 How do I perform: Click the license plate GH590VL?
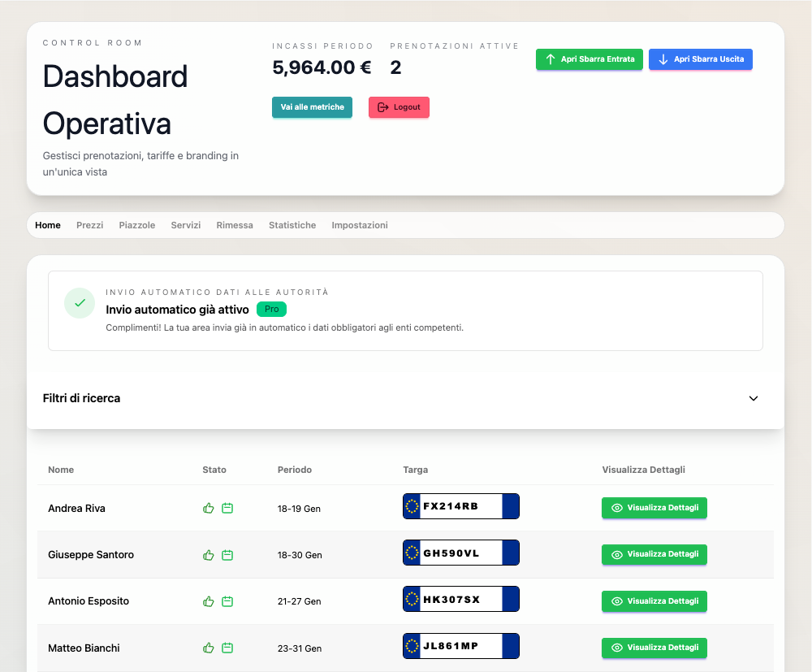tap(460, 553)
